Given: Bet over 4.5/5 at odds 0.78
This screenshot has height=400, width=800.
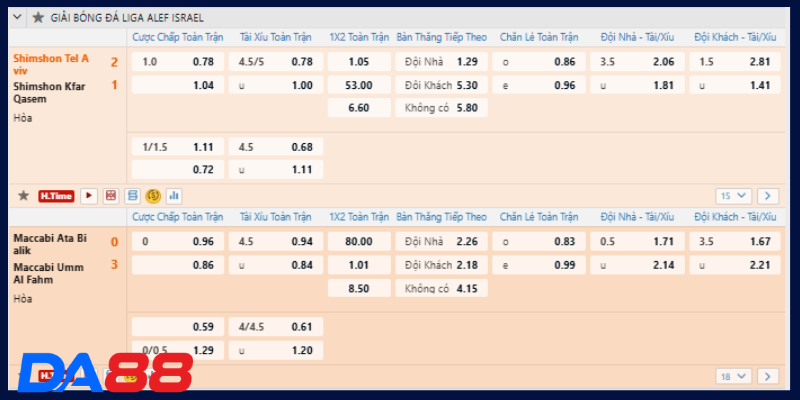Looking at the screenshot, I should [x=276, y=62].
